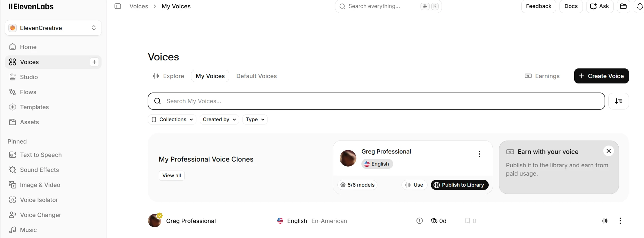Click the Ask assistant button
Screen dimensions: 644x238
pos(600,6)
